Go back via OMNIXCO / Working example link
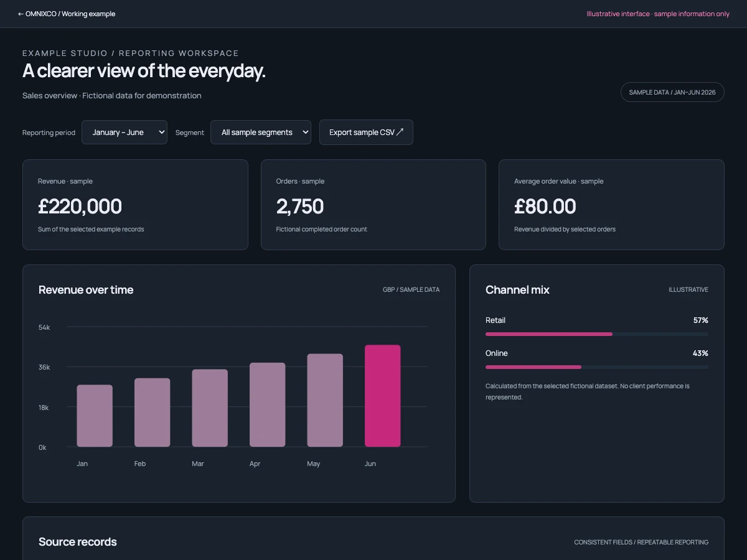The height and width of the screenshot is (560, 747). [67, 14]
